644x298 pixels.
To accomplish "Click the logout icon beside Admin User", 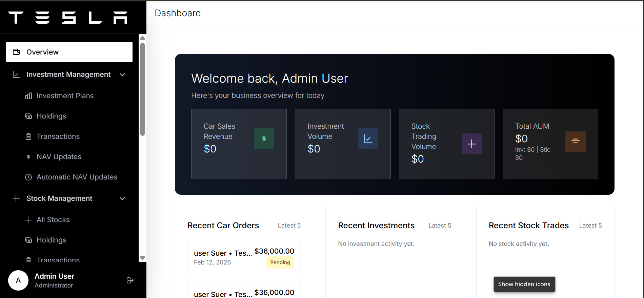I will point(130,280).
